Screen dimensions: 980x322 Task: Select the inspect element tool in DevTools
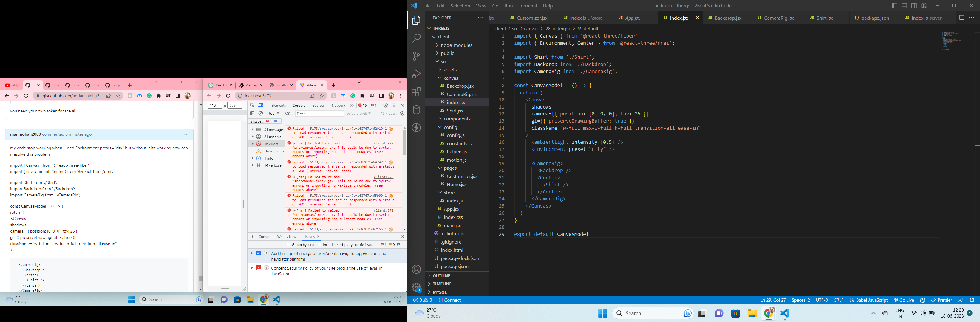click(252, 105)
